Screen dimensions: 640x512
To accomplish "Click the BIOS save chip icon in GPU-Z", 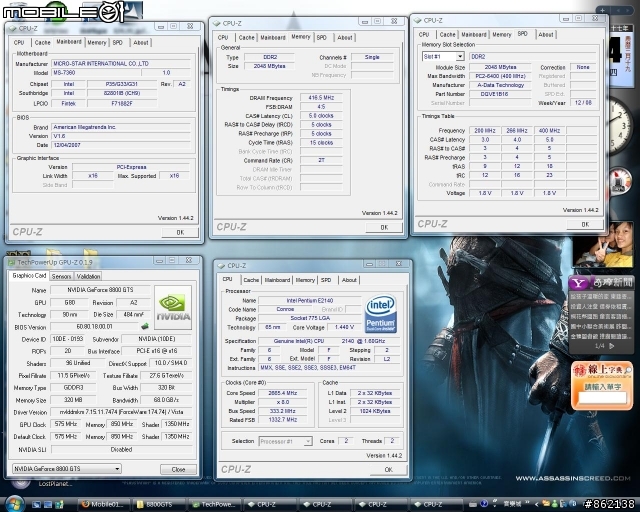I will pos(144,326).
